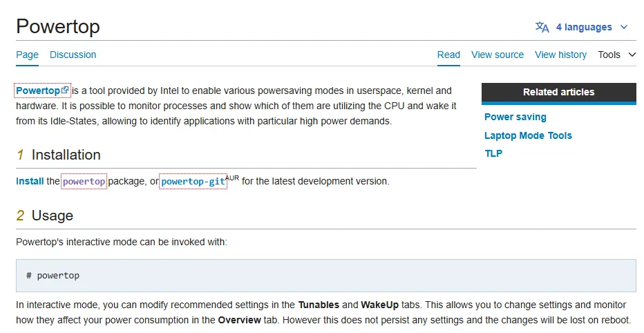The image size is (644, 333).
Task: Follow the bold Powertop external link
Action: (38, 91)
